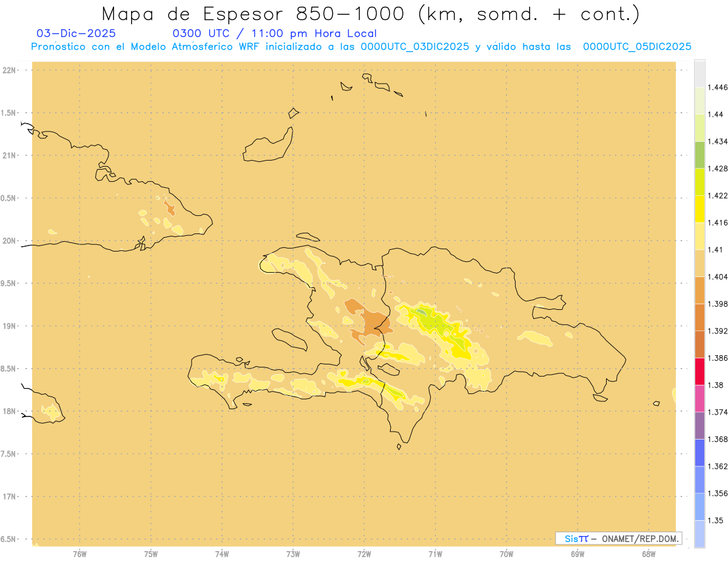This screenshot has height=562, width=728.
Task: Click the 1.434 legend value
Action: click(x=719, y=141)
